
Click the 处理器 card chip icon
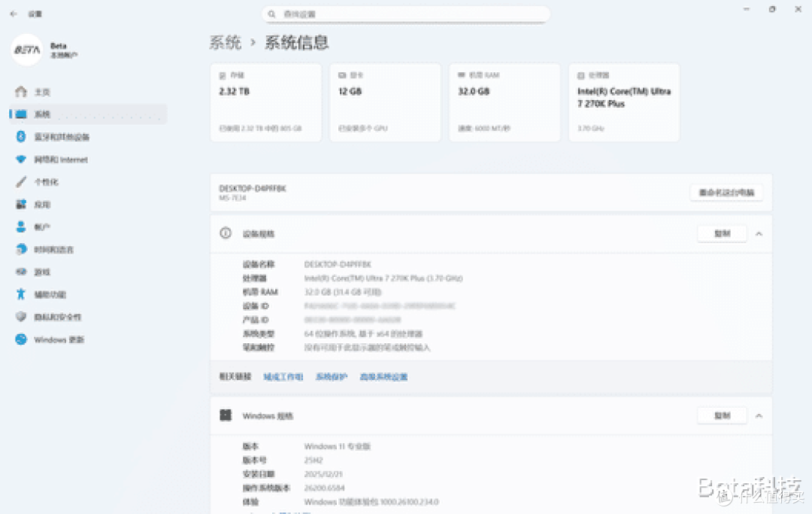click(x=581, y=76)
